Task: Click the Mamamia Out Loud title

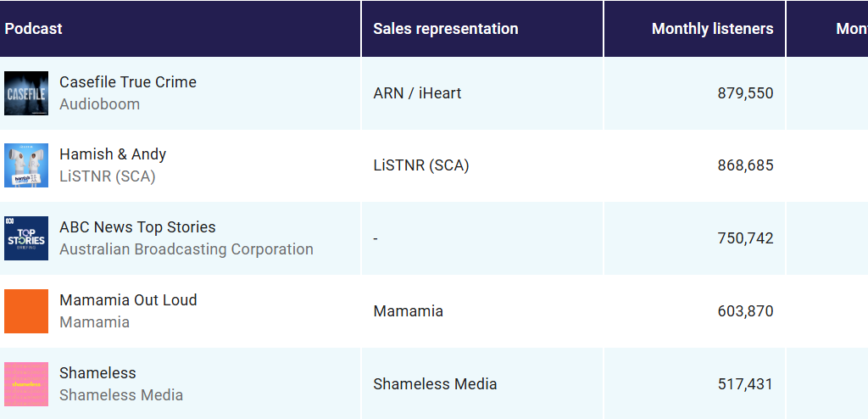Action: pos(128,300)
